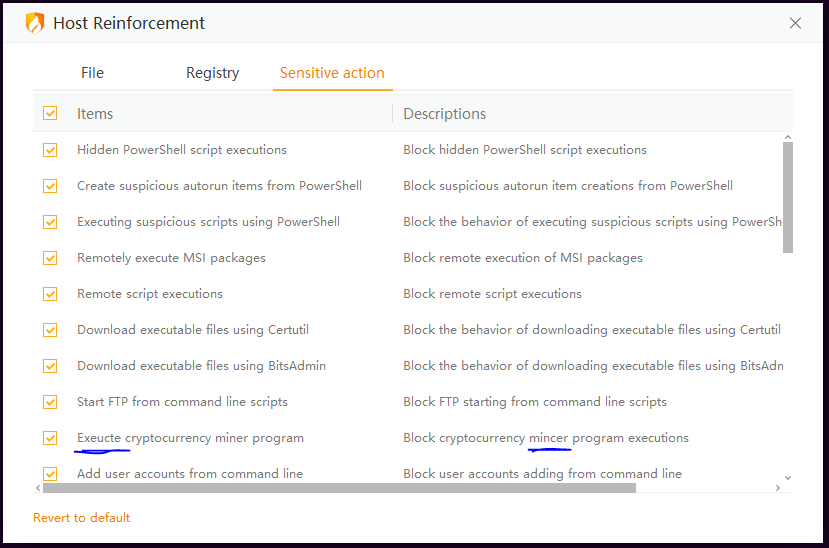Disable Download executable files using Certutil
The width and height of the screenshot is (829, 548).
click(50, 330)
